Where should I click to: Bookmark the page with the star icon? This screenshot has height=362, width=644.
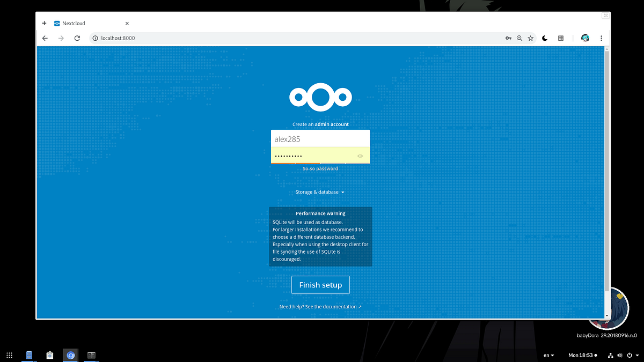coord(531,38)
